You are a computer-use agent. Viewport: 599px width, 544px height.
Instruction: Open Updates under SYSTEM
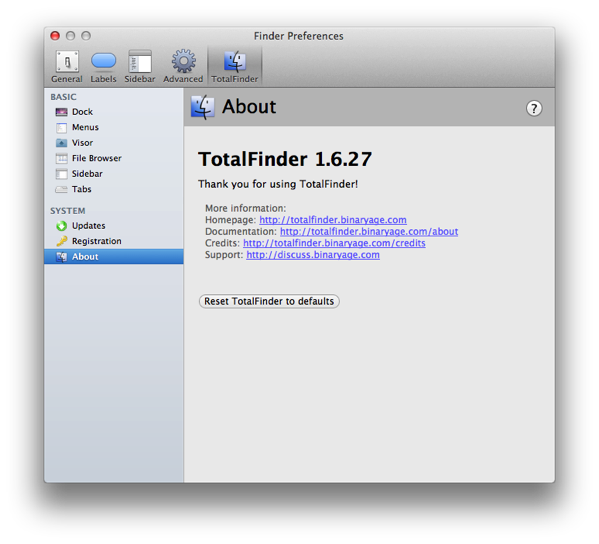[114, 226]
